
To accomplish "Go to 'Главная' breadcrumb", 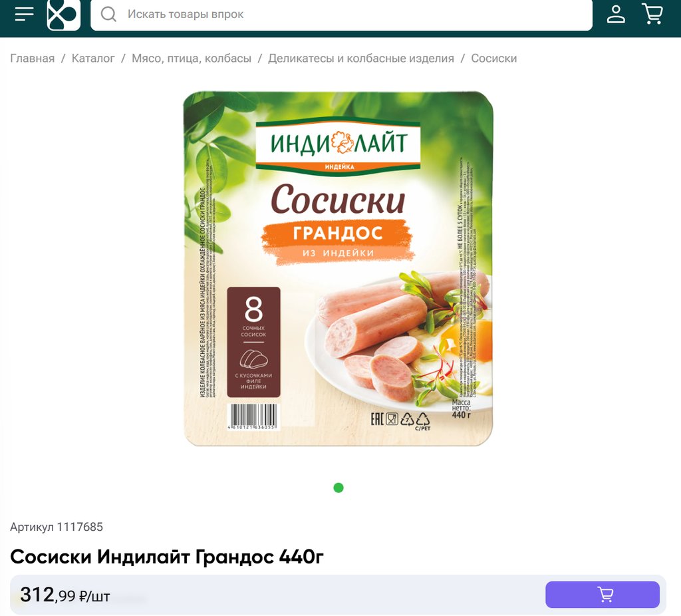I will (x=33, y=59).
